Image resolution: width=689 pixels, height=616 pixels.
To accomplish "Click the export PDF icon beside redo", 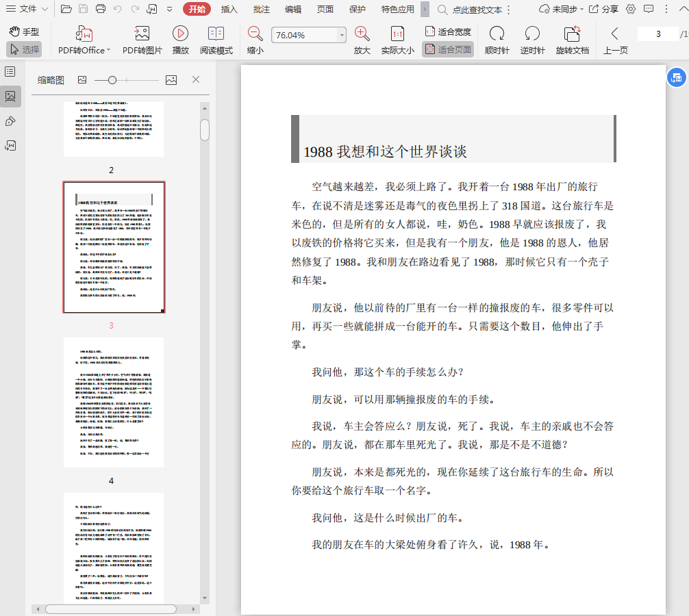I will point(152,9).
